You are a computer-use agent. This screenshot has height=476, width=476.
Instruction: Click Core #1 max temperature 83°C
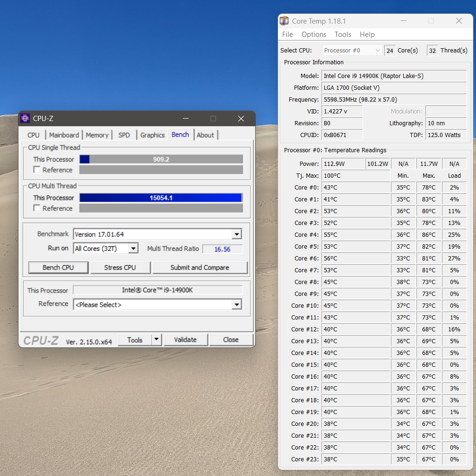coord(429,199)
